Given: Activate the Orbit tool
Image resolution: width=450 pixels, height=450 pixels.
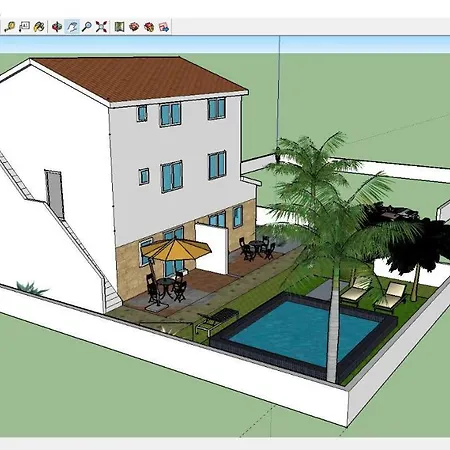Looking at the screenshot, I should pos(57,27).
